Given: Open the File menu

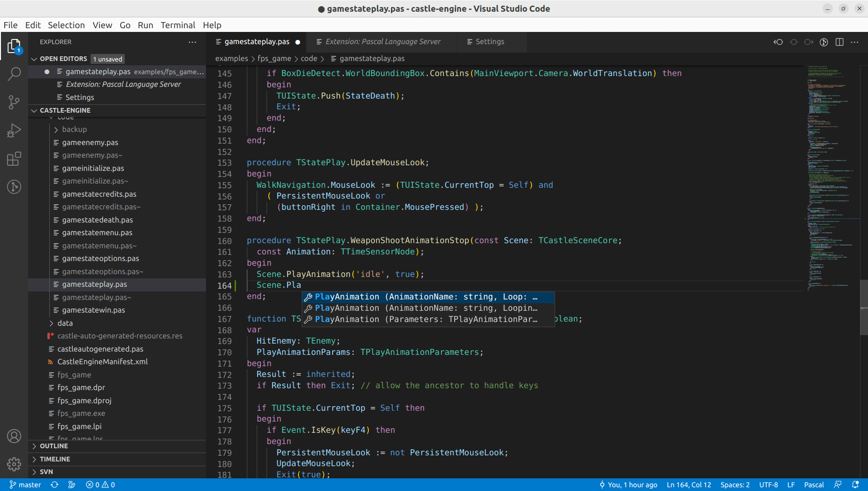Looking at the screenshot, I should [x=10, y=25].
